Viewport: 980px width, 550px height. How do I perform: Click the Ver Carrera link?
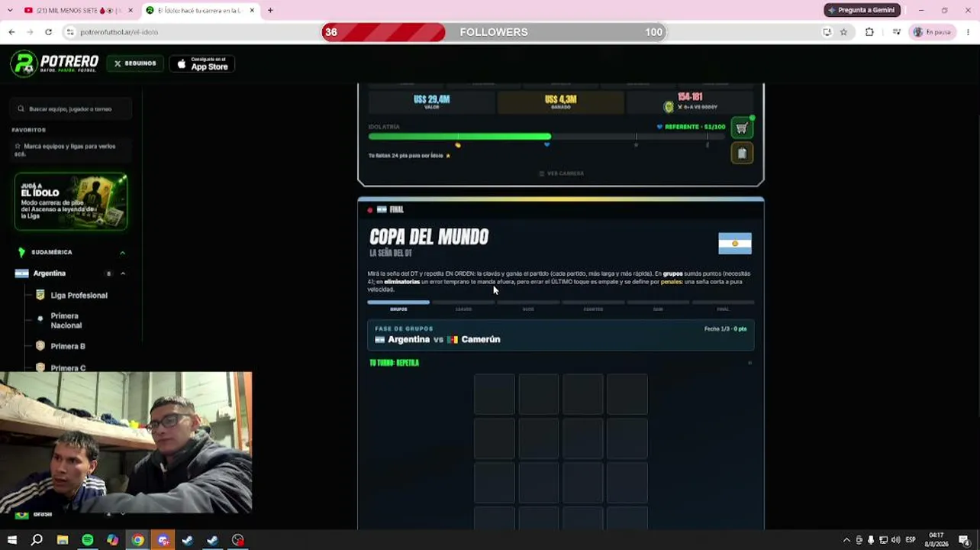point(561,173)
